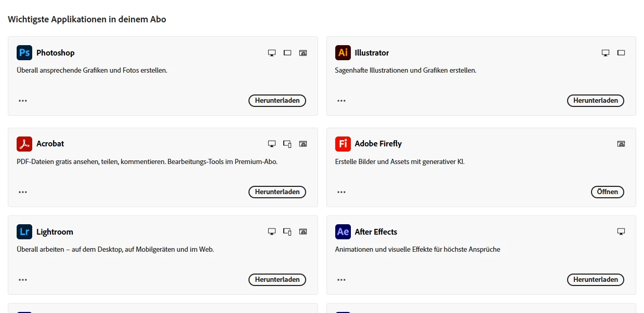Download Photoshop with the Herunterladen button

[x=278, y=101]
